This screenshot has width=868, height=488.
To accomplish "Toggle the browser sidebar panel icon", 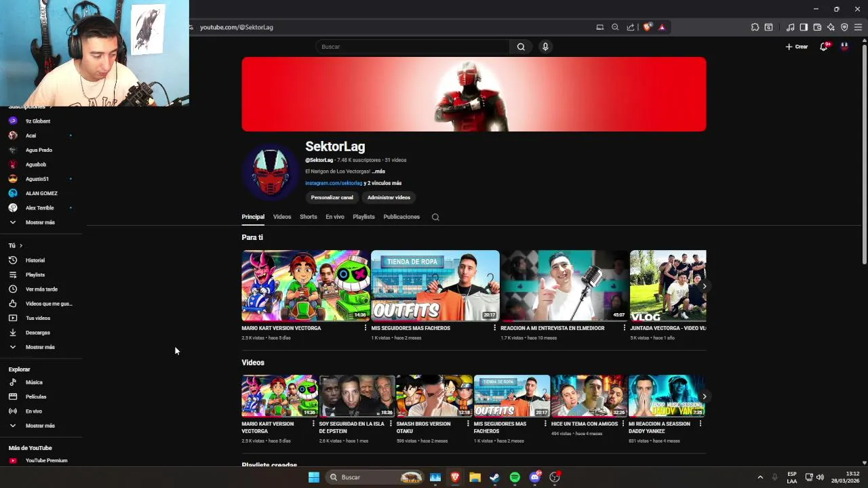I will tap(804, 27).
